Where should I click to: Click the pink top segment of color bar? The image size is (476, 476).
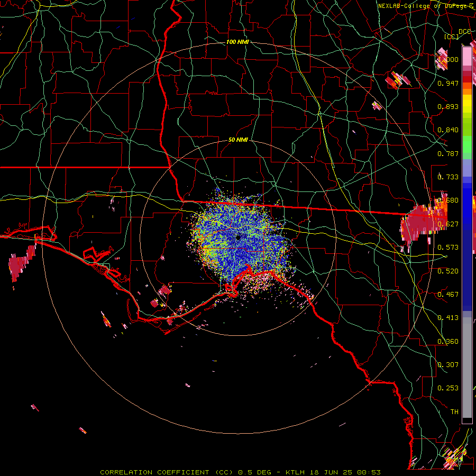coord(467,56)
